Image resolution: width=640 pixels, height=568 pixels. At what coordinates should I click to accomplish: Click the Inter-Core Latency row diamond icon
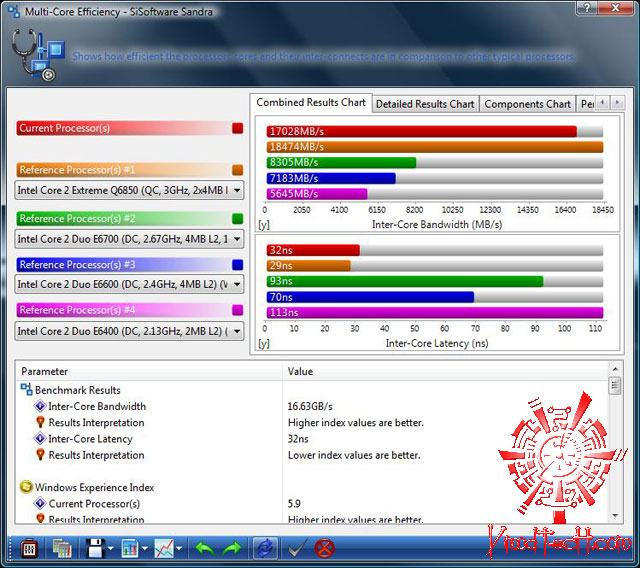[40, 439]
